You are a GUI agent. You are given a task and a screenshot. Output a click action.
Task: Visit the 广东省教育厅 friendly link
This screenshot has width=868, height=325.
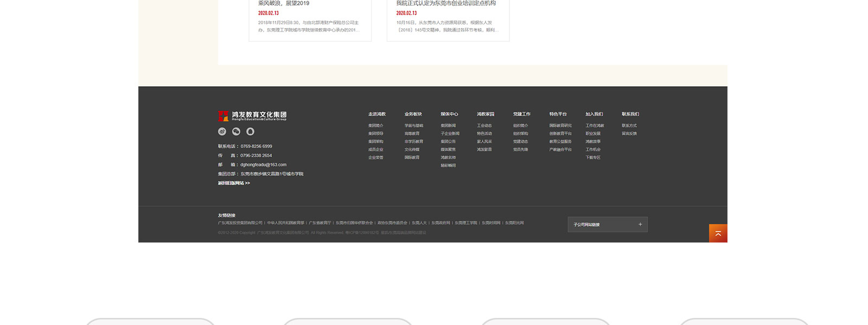(320, 223)
